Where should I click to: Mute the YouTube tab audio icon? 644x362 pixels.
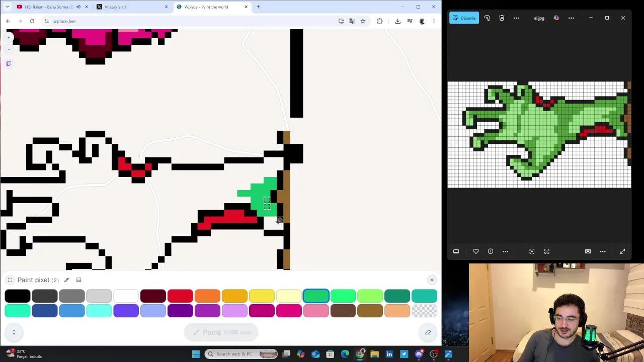[78, 7]
